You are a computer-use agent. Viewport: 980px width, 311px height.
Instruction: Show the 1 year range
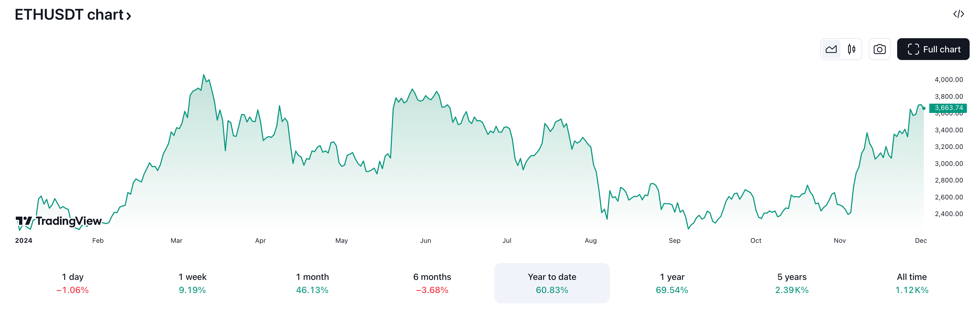[x=672, y=283]
